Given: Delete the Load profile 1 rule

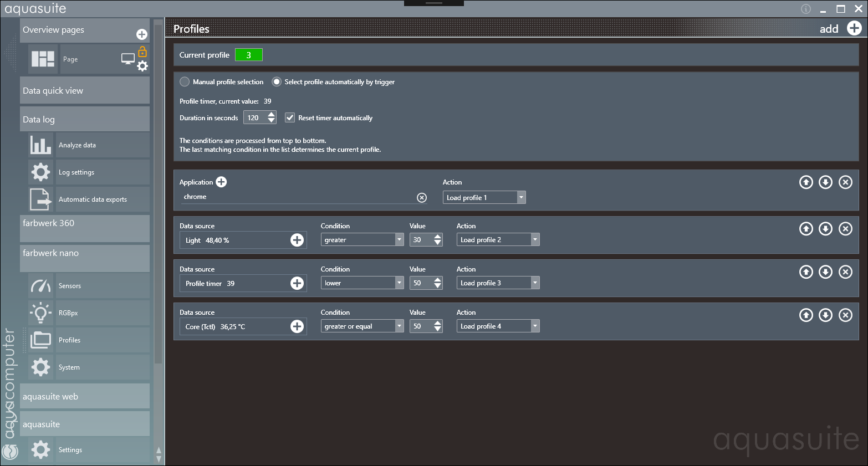Looking at the screenshot, I should [x=845, y=182].
